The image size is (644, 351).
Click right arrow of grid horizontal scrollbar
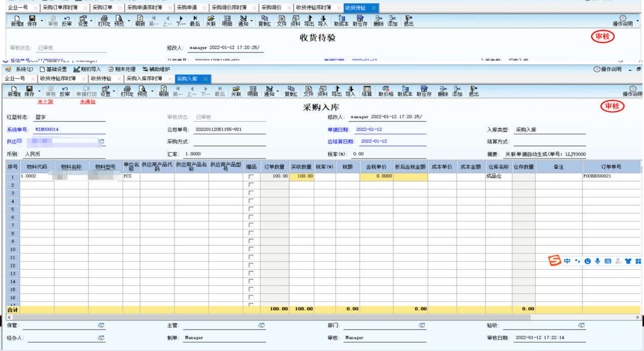click(x=637, y=317)
